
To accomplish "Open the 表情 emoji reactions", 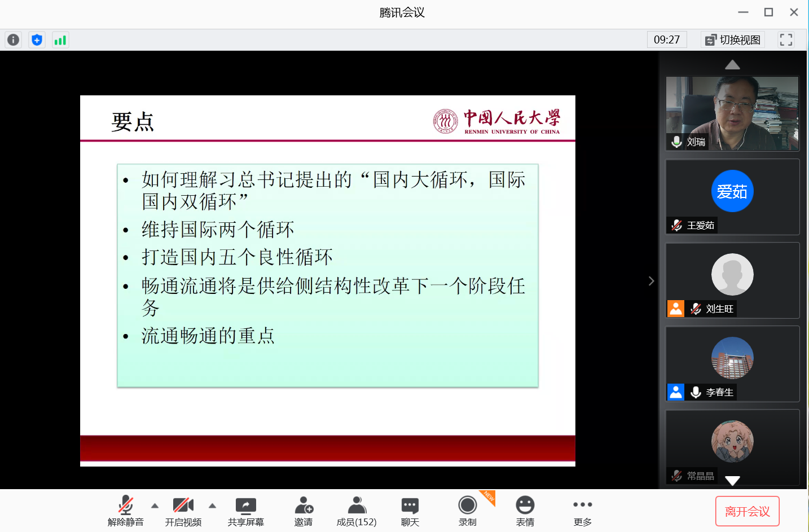I will (525, 511).
